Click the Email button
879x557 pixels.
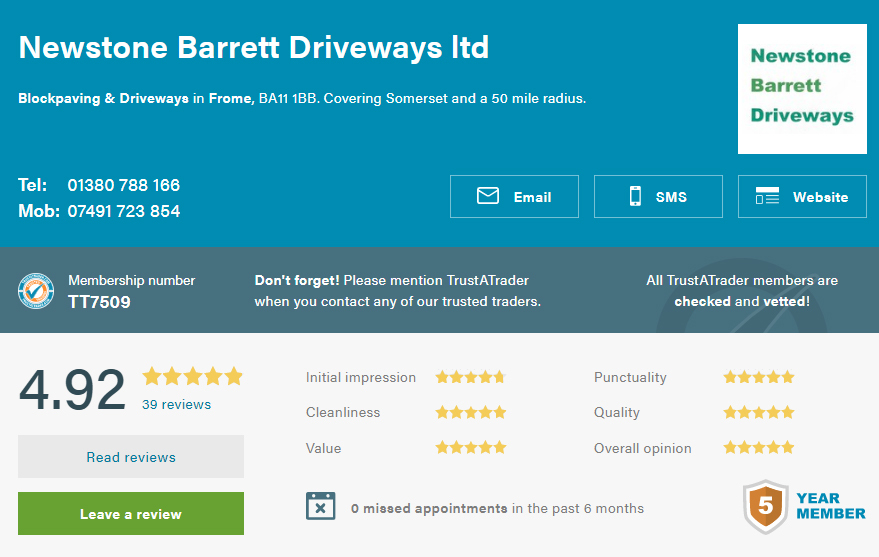tap(514, 197)
